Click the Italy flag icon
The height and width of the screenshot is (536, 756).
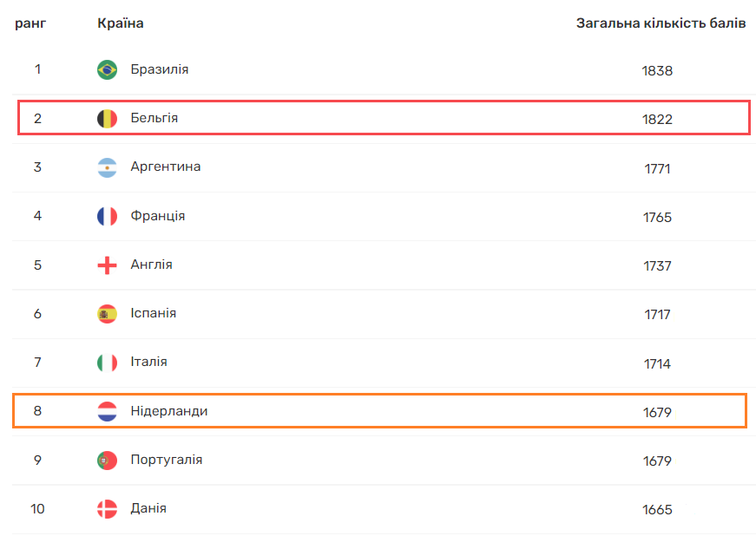click(107, 363)
